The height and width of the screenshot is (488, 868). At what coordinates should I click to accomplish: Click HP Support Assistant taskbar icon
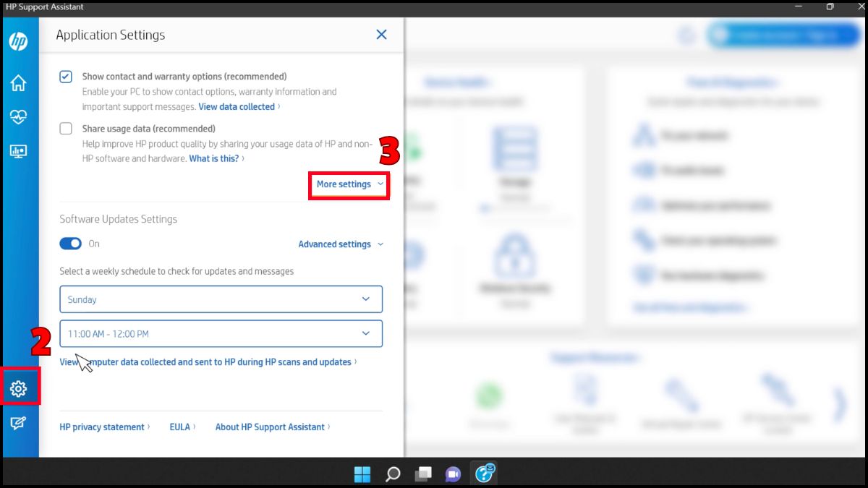tap(484, 474)
